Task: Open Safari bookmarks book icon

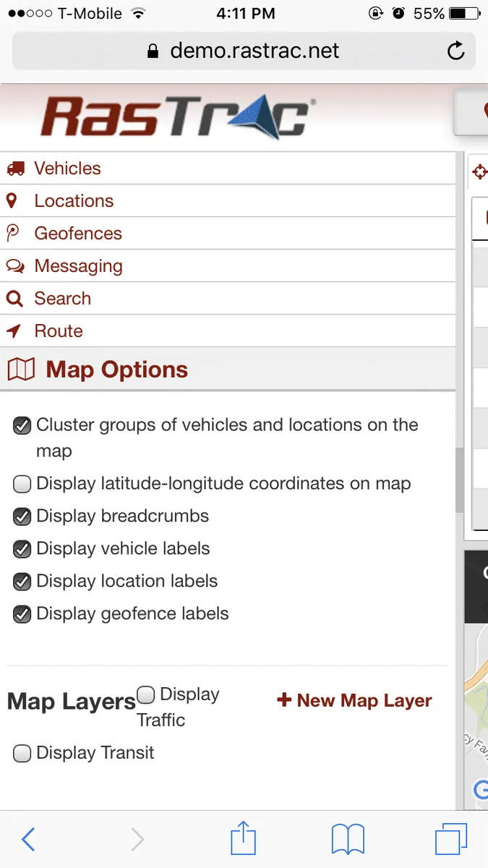Action: coord(348,840)
